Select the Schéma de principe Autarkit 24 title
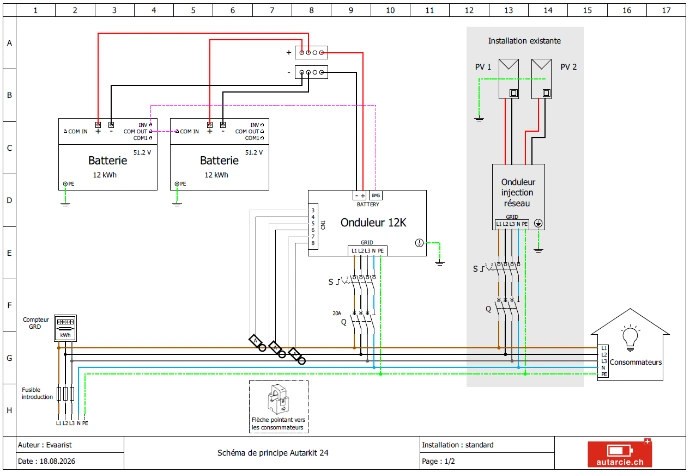This screenshot has width=690, height=473. click(273, 453)
